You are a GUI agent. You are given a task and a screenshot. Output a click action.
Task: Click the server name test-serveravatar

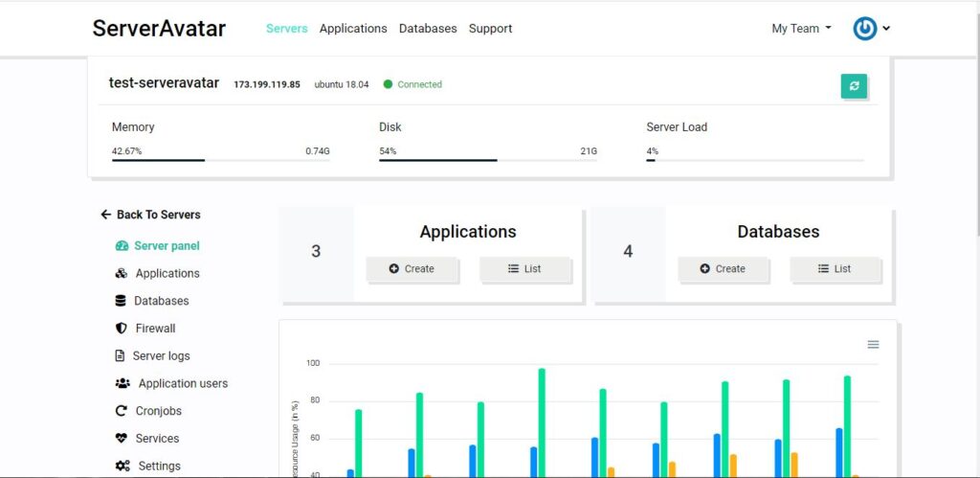click(x=164, y=82)
